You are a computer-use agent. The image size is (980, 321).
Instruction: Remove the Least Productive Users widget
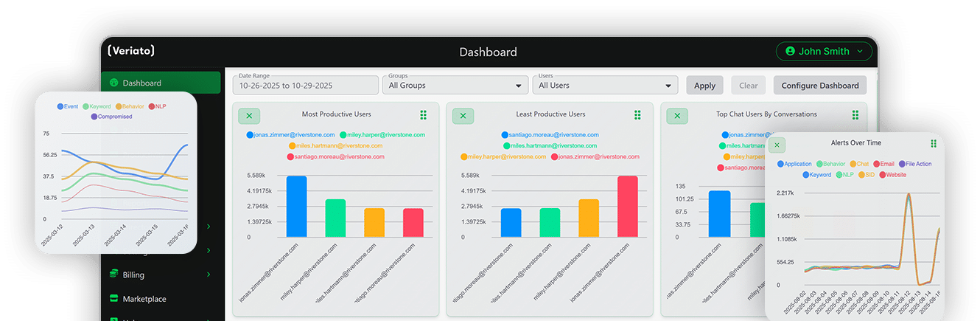pos(463,116)
